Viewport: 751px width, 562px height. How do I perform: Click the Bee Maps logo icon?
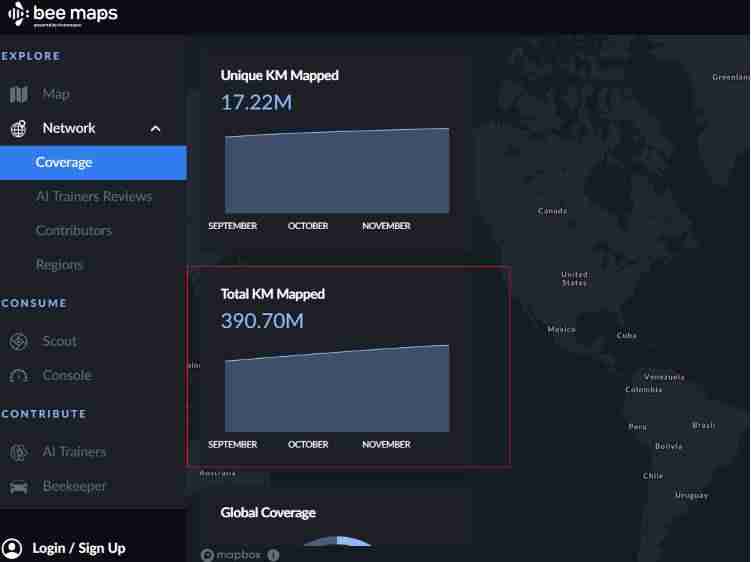18,15
